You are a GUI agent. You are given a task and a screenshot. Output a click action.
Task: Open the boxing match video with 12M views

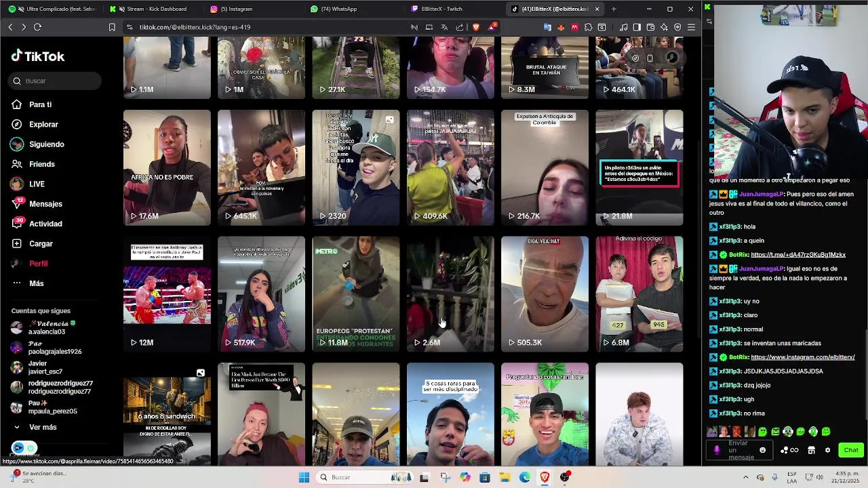pyautogui.click(x=167, y=294)
